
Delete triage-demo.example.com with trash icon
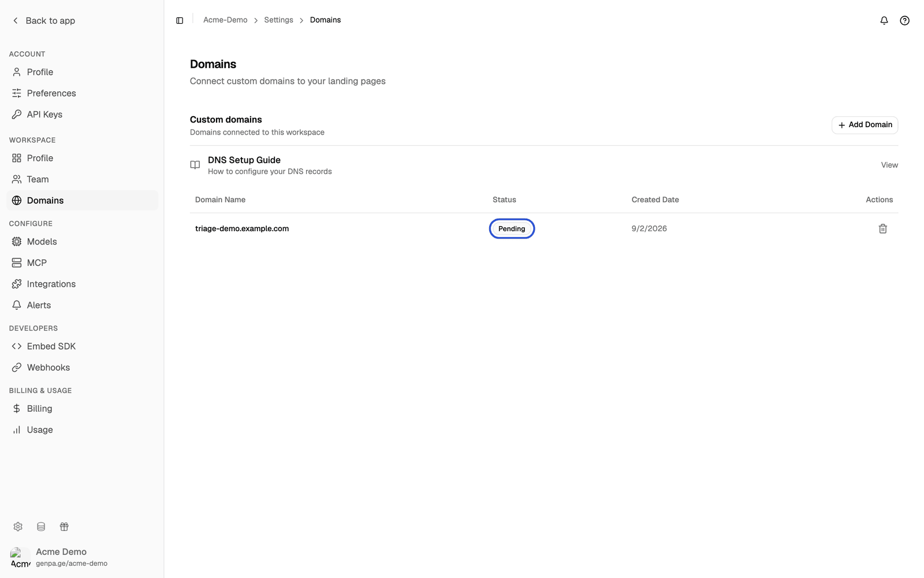click(x=882, y=229)
